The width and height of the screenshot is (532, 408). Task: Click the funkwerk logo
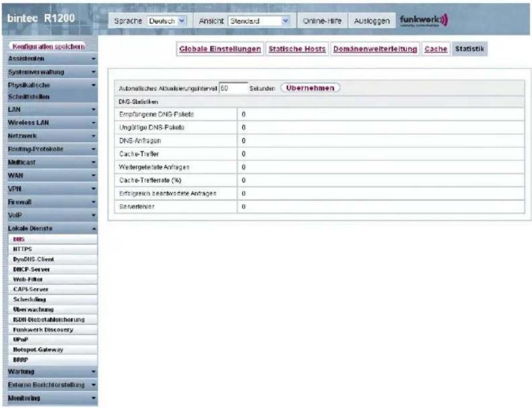(424, 20)
